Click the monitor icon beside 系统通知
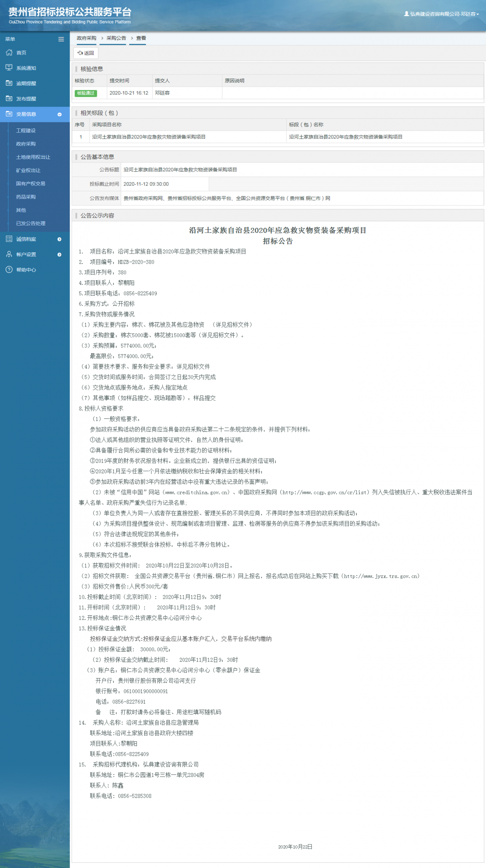The height and width of the screenshot is (868, 486). click(x=9, y=68)
